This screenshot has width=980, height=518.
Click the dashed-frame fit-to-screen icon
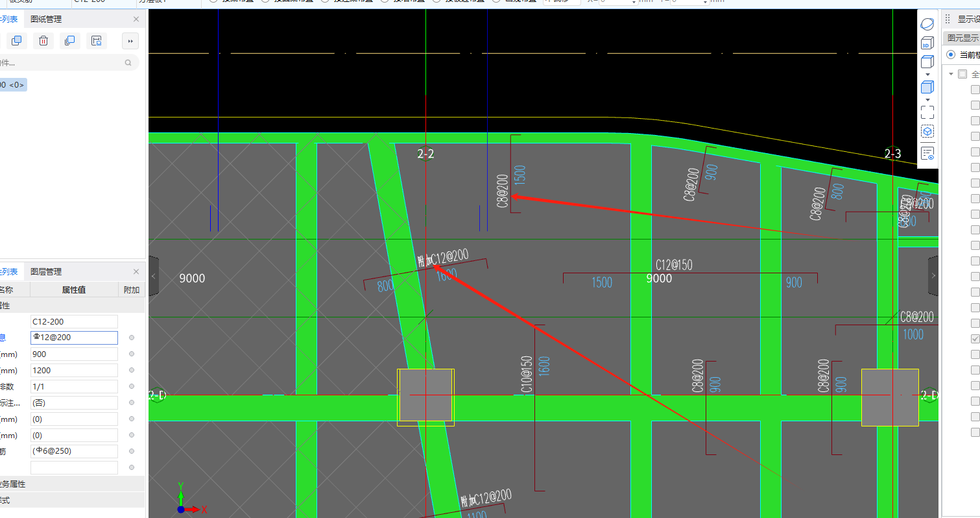click(927, 112)
